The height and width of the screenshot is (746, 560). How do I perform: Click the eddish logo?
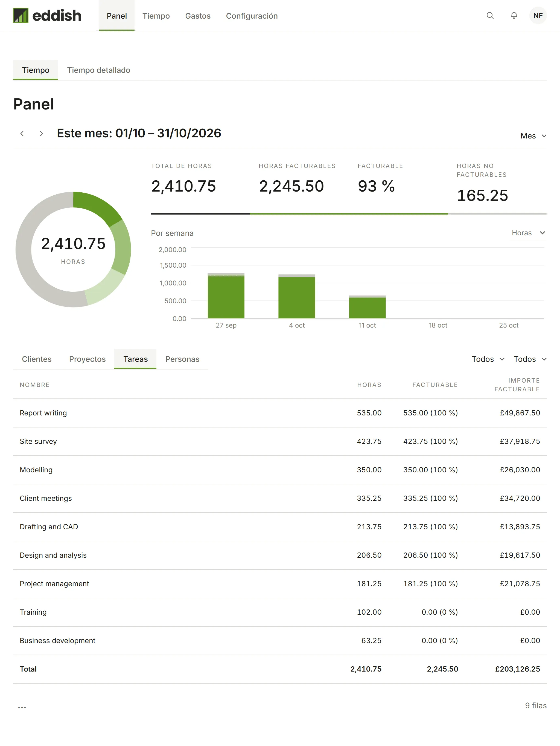pos(47,16)
